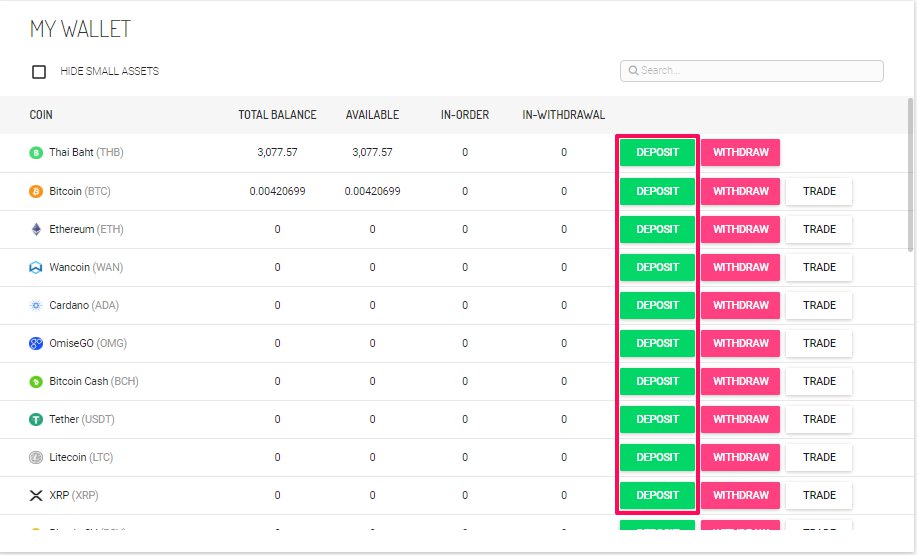Deposit Cardano (ADA)

coord(657,305)
